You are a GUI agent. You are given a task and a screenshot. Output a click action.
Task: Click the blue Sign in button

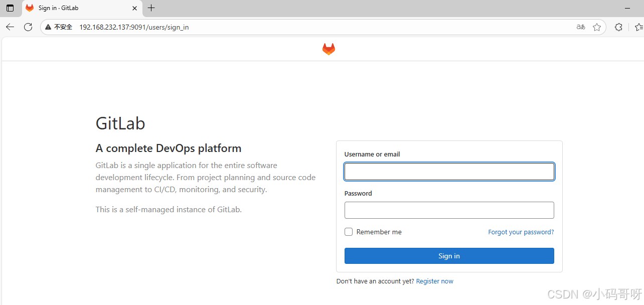[449, 256]
